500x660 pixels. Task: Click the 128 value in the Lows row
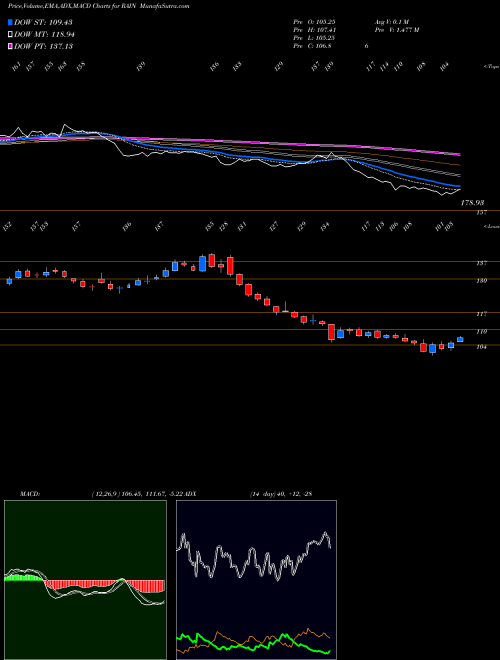(x=223, y=226)
